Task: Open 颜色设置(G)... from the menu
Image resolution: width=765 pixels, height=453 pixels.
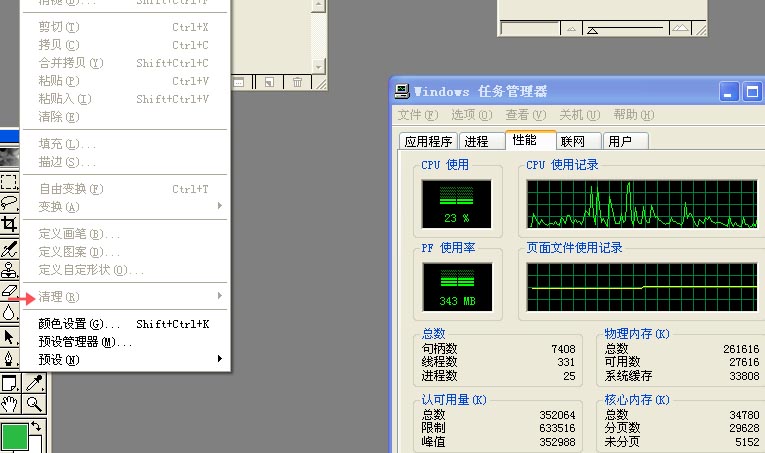Action: (125, 324)
